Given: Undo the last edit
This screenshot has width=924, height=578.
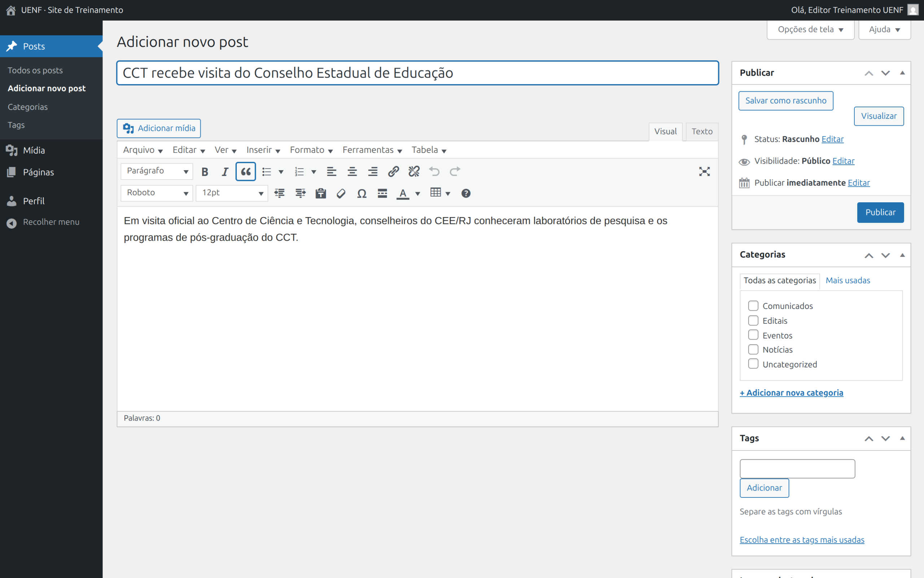Looking at the screenshot, I should (434, 172).
